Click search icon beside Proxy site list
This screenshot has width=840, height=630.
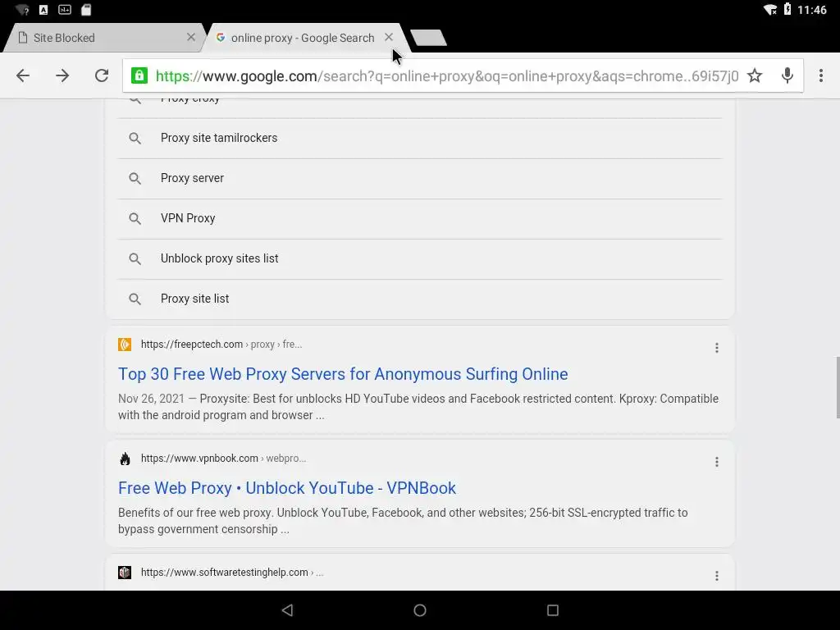135,299
